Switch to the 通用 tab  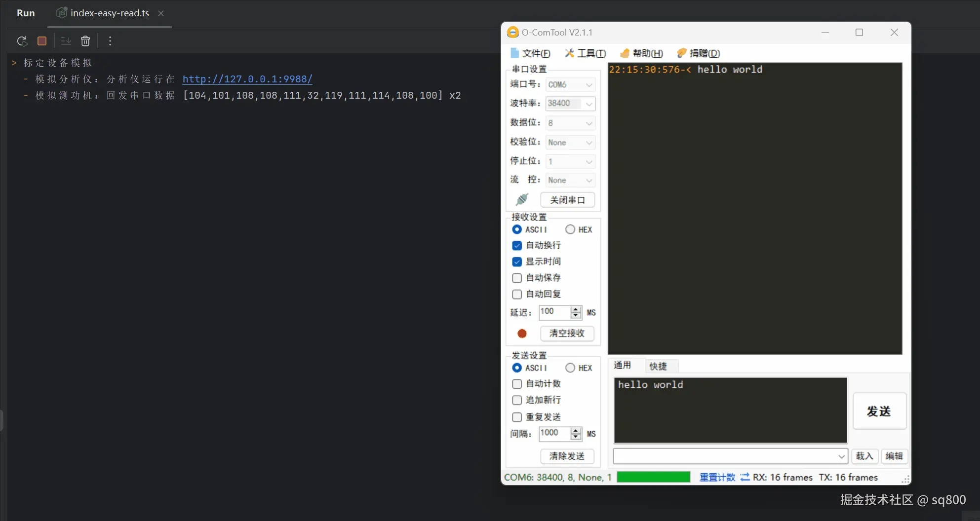point(623,366)
